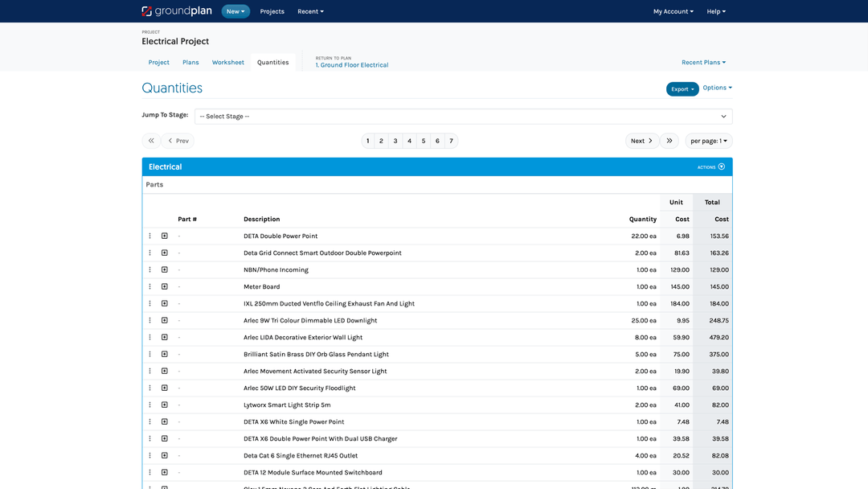Go to page 4 in pagination
Screen dimensions: 868x489
tap(409, 141)
